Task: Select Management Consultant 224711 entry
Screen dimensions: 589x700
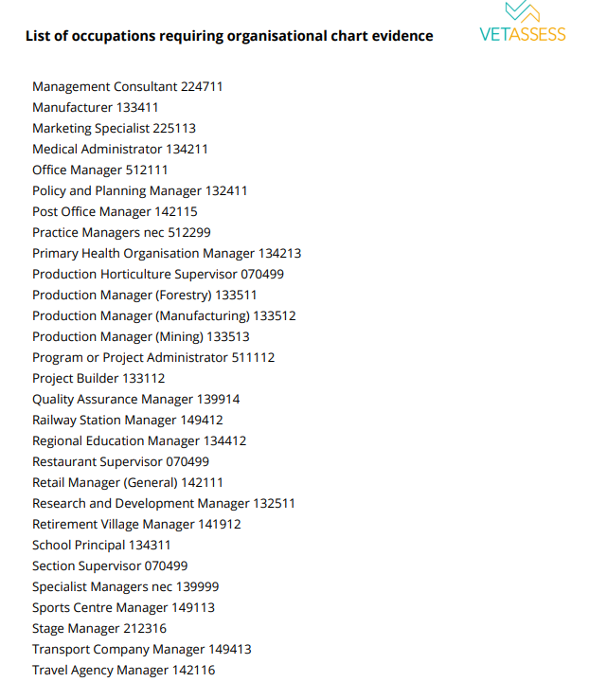Action: pos(128,86)
